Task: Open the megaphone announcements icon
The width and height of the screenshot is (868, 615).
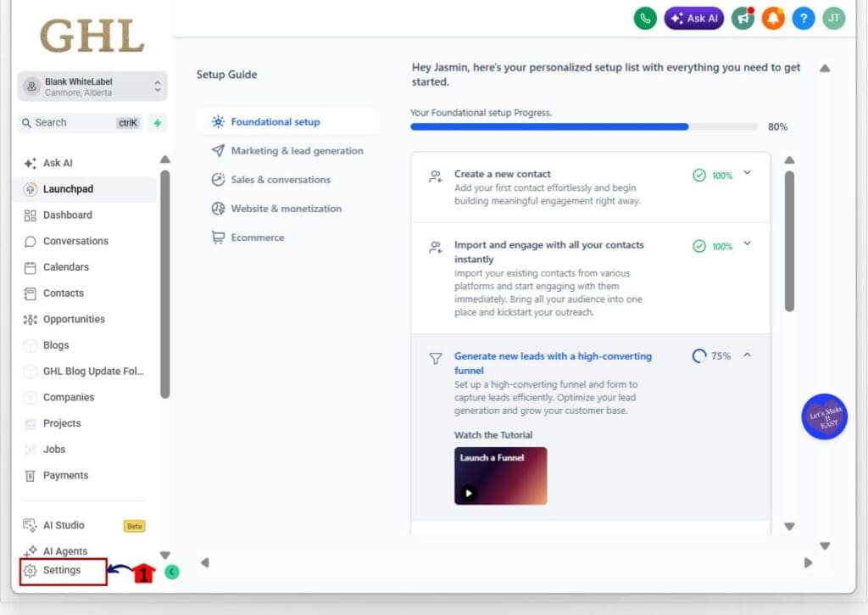Action: (x=743, y=19)
